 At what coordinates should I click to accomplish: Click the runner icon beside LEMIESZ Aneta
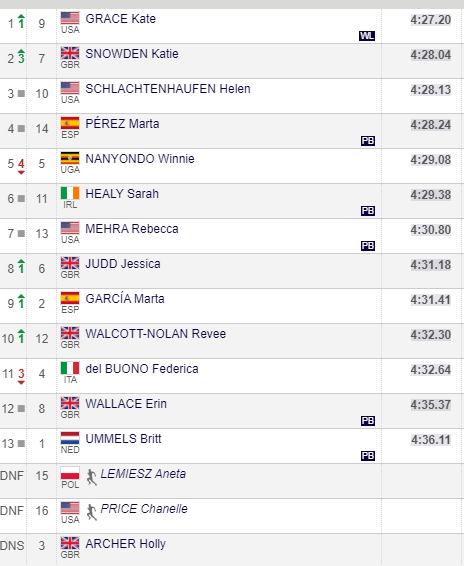[x=92, y=477]
